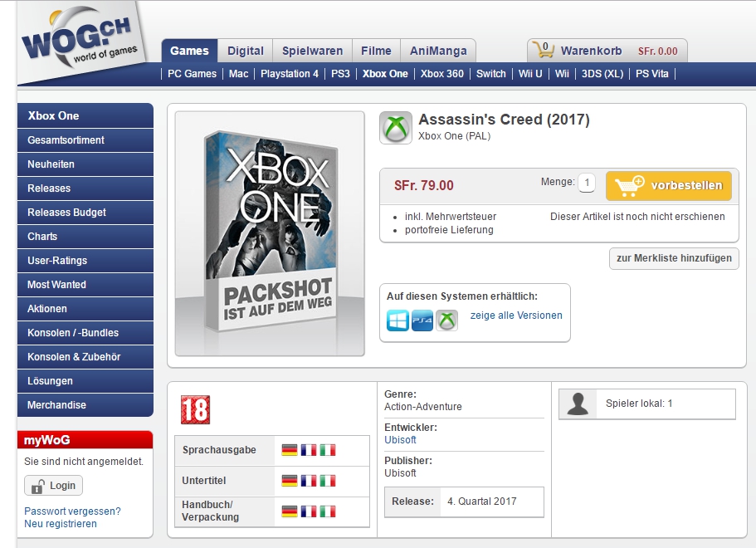Screen dimensions: 756x548
Task: Open the zeige alle Versionen link
Action: 516,316
